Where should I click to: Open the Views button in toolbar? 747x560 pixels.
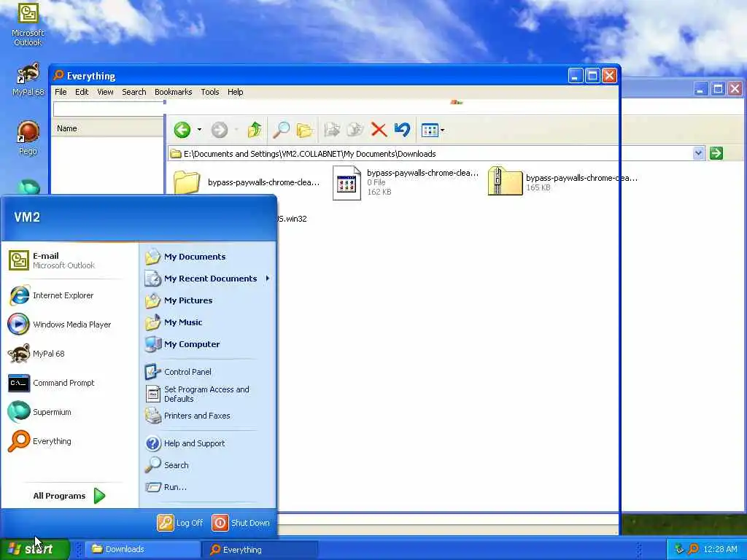[x=430, y=130]
